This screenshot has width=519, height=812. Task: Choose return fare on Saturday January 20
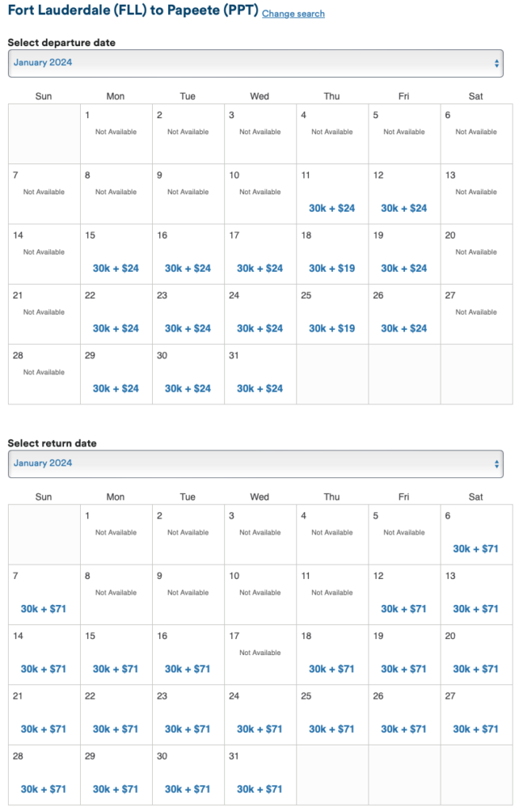pos(476,669)
